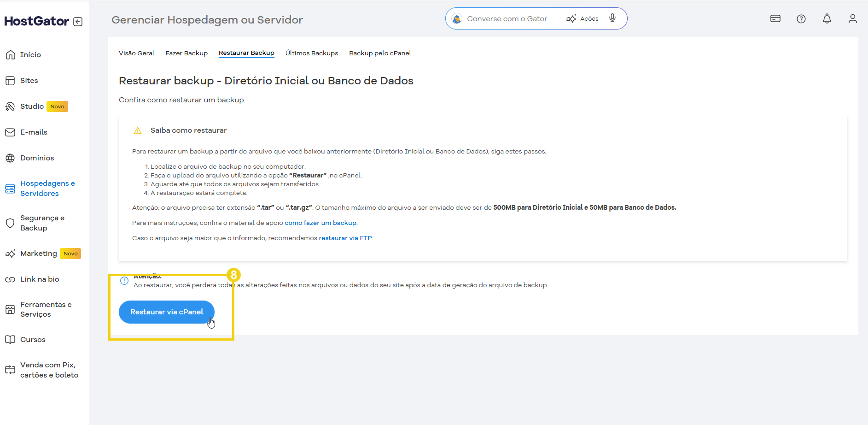The image size is (868, 425).
Task: Collapse the sidebar with the arrow icon
Action: tap(78, 22)
